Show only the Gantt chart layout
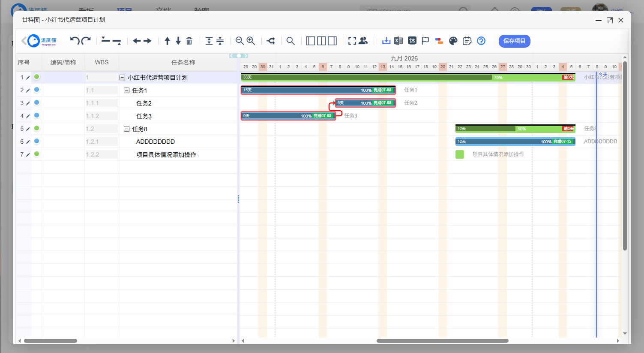This screenshot has height=353, width=644. tap(332, 41)
